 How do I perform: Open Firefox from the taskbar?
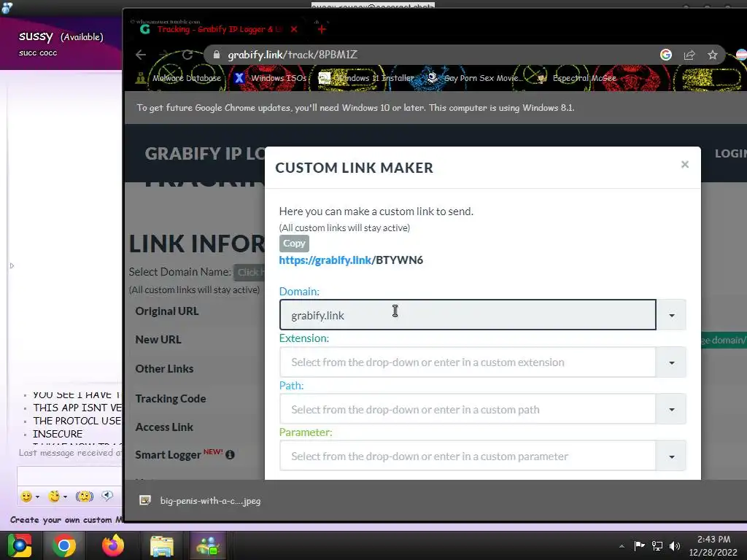(113, 545)
